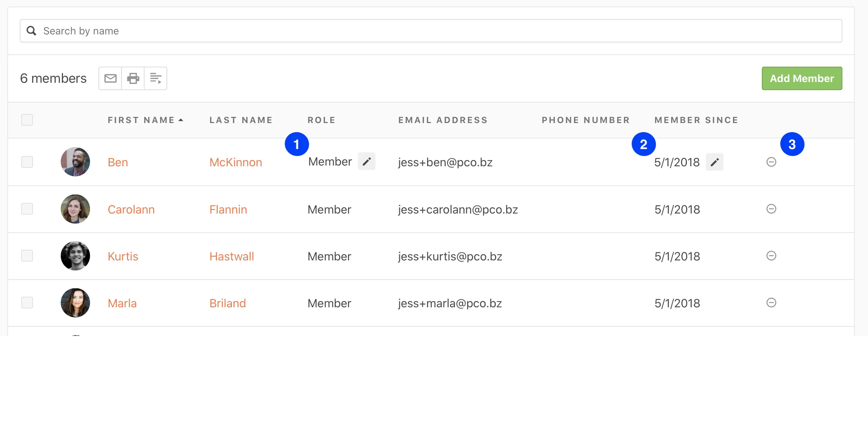The image size is (868, 430).
Task: Check the box for Kurtis Hastwall
Action: [x=27, y=256]
